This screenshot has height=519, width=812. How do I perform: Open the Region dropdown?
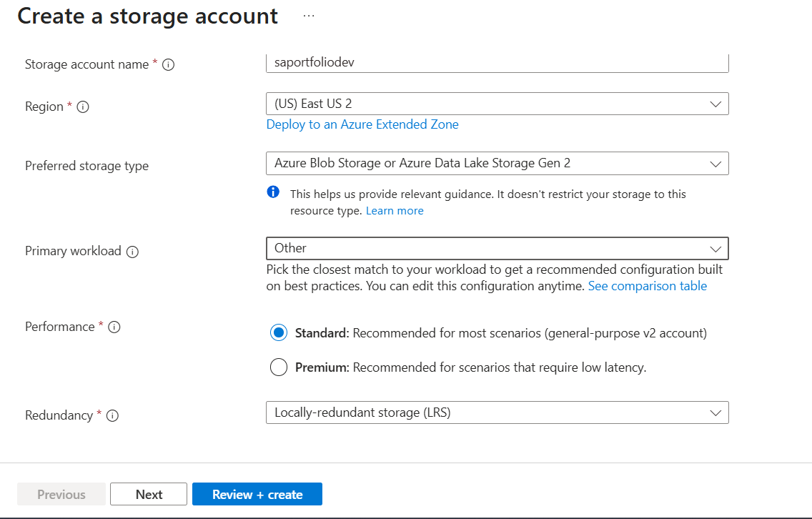click(x=497, y=104)
